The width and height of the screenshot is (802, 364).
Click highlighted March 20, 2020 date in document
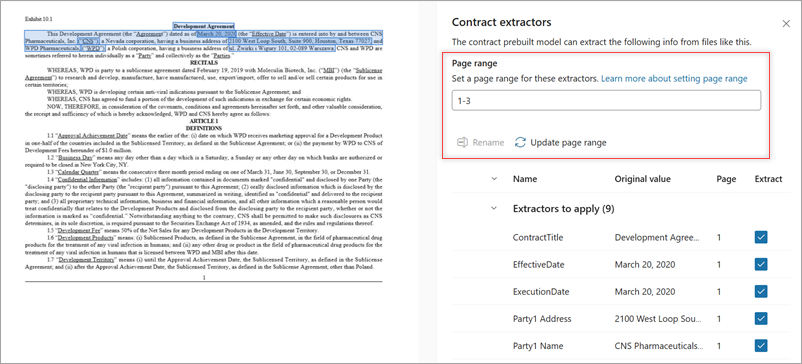(216, 33)
